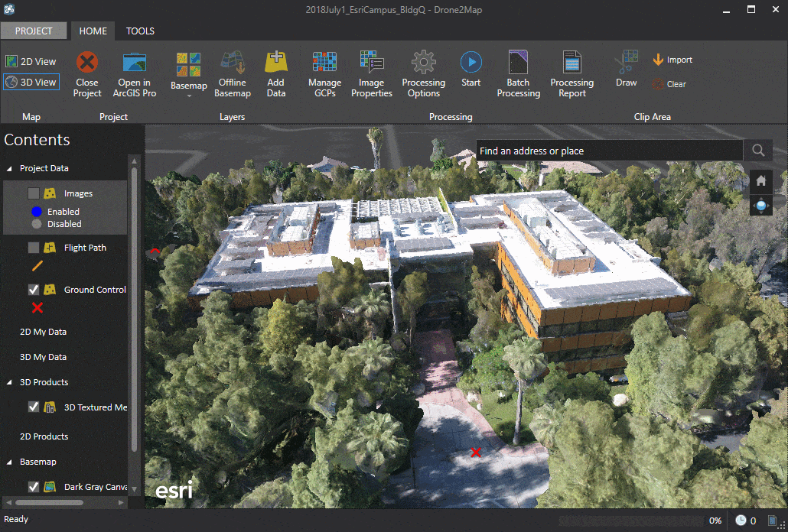Collapse the 3D Products group
The width and height of the screenshot is (788, 532).
tap(9, 382)
